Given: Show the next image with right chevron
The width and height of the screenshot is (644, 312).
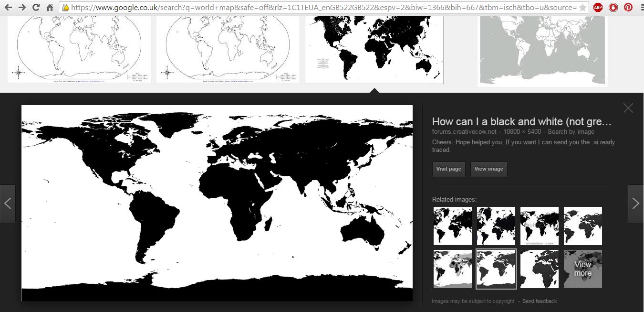Looking at the screenshot, I should 635,203.
